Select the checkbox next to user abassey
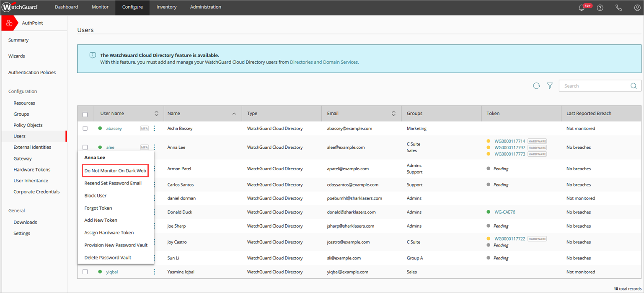This screenshot has width=644, height=293. [85, 128]
